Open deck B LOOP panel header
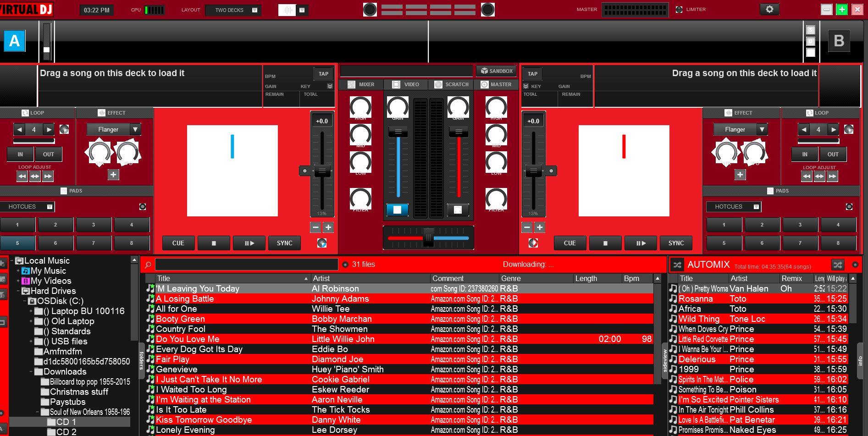This screenshot has width=868, height=436. tap(820, 113)
